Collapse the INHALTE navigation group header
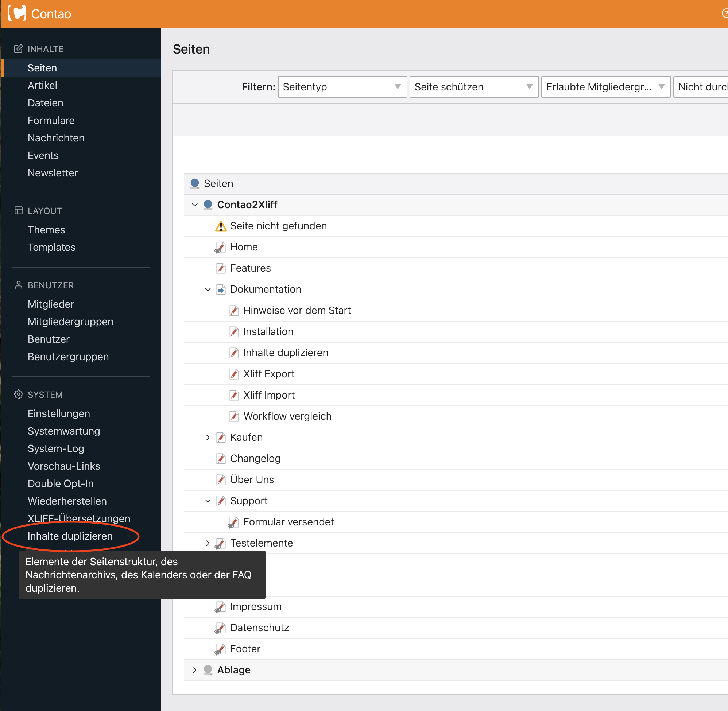The width and height of the screenshot is (728, 711). point(46,49)
